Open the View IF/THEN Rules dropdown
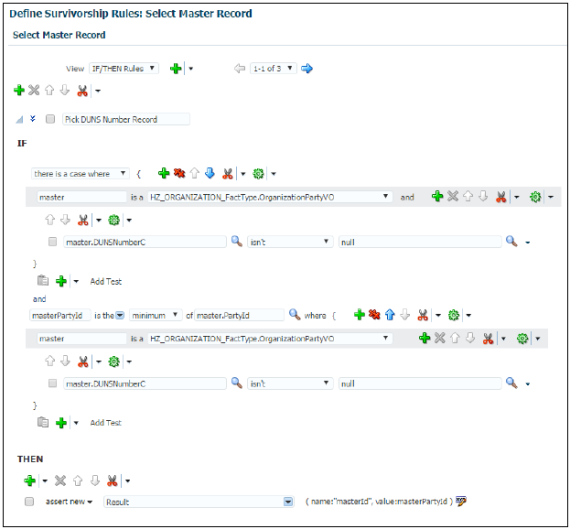The width and height of the screenshot is (570, 529). click(124, 68)
